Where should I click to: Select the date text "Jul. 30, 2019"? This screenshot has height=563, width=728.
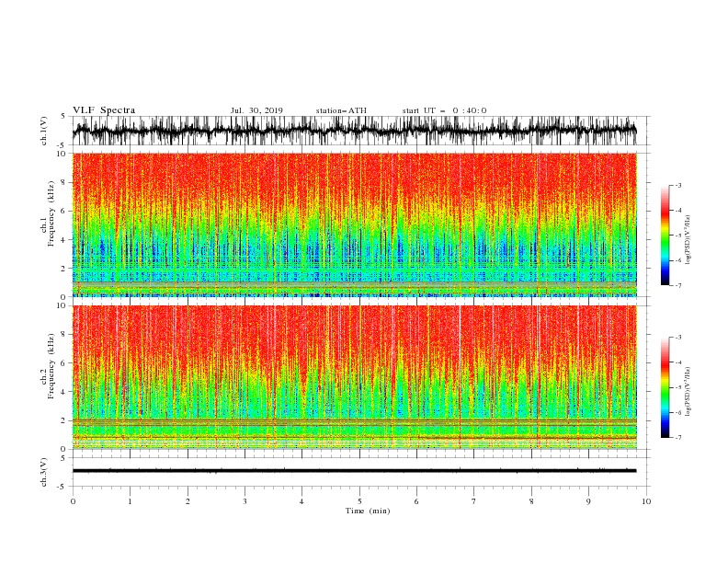256,110
